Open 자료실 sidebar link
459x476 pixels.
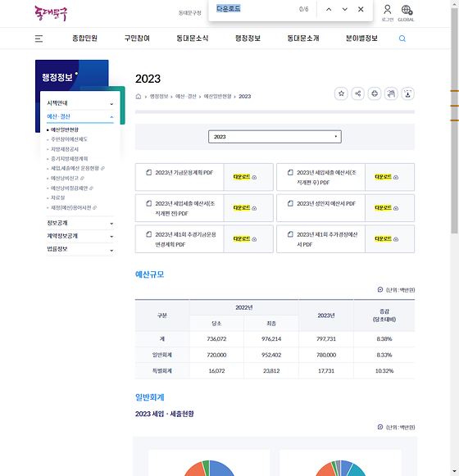pyautogui.click(x=57, y=197)
